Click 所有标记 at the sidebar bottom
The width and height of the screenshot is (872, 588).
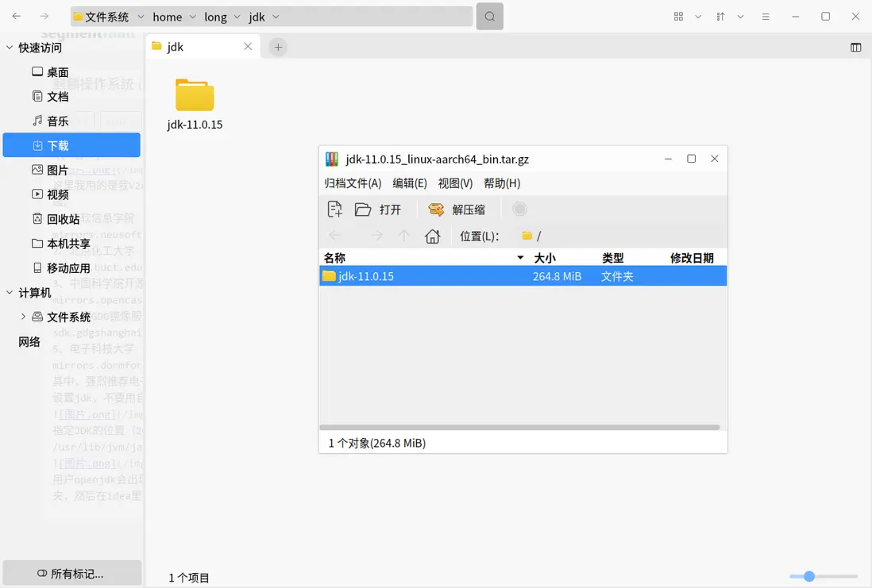tap(71, 572)
